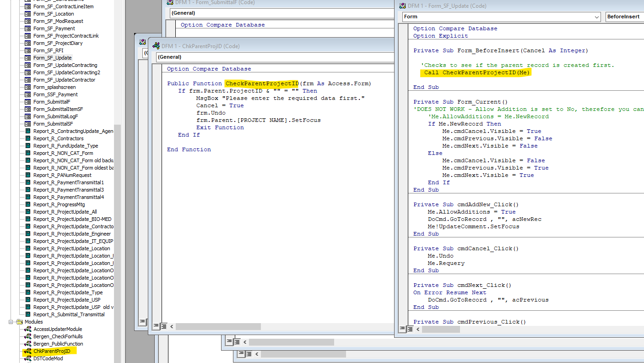Select Bergen_PublicFunction in the project tree
This screenshot has height=363, width=644.
[x=58, y=344]
